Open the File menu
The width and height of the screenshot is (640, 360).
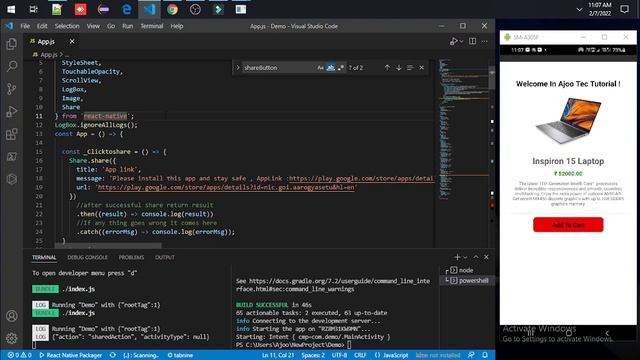tap(25, 26)
